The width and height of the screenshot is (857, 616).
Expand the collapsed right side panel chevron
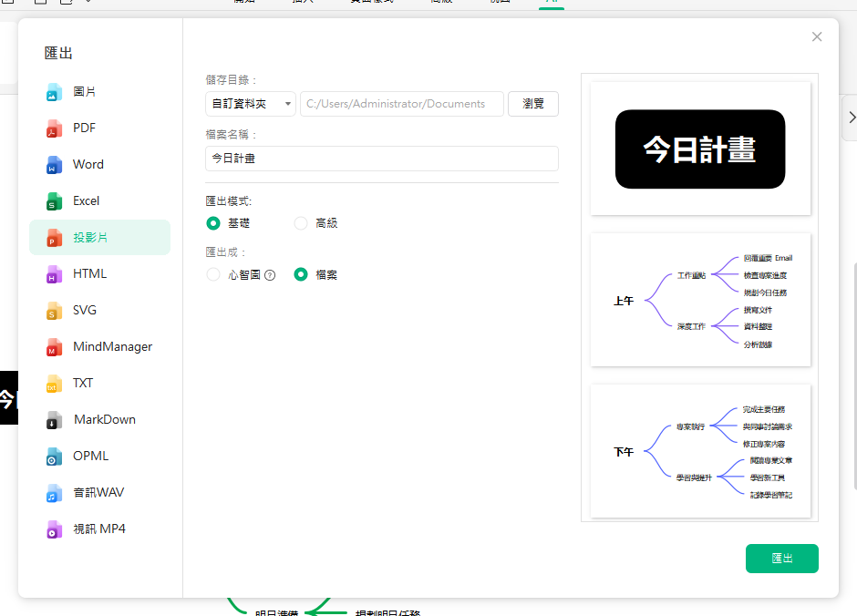point(851,117)
